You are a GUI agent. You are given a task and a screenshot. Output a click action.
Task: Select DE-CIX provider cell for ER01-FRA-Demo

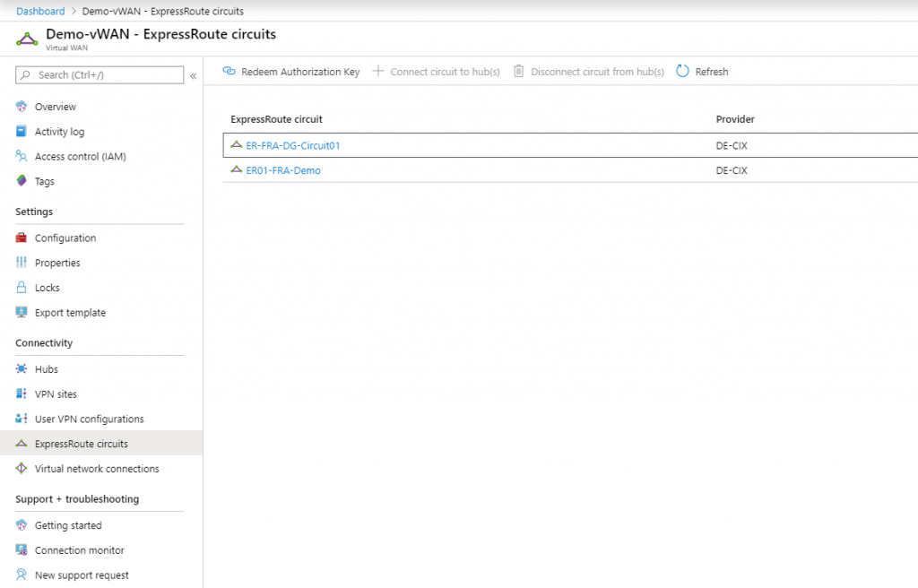(732, 170)
